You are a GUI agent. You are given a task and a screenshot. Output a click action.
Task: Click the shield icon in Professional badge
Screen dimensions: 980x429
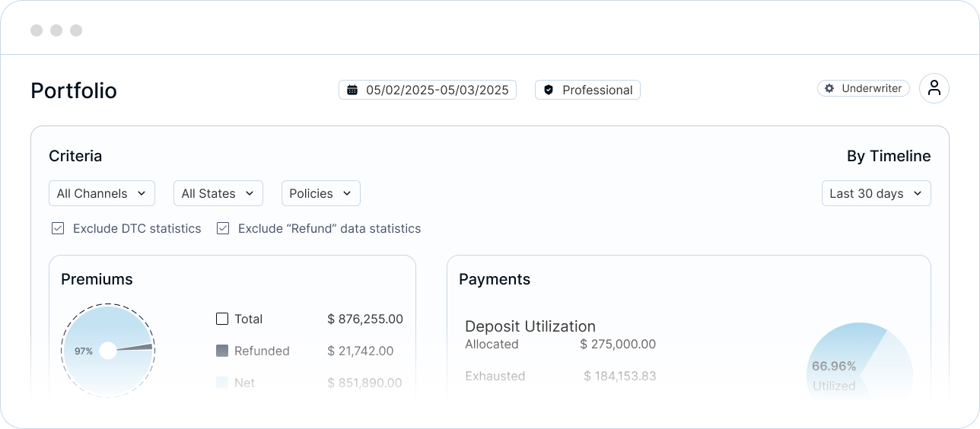(549, 90)
